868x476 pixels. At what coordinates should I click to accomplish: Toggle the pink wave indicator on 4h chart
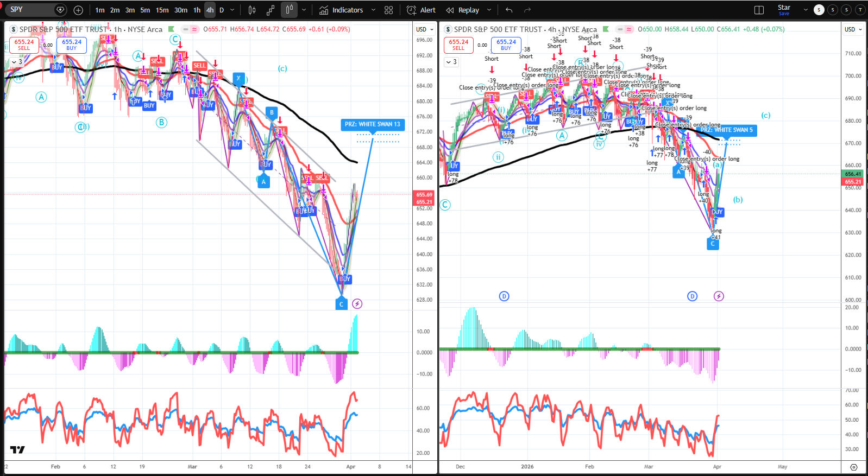tap(629, 29)
